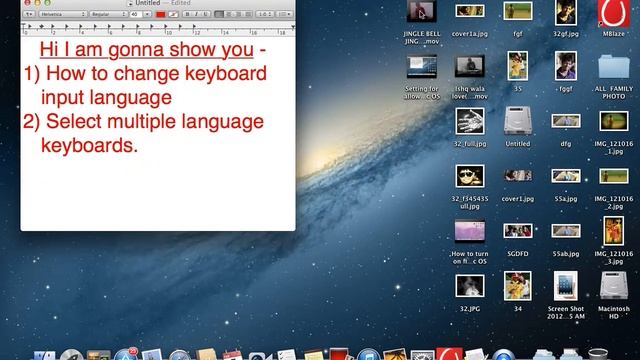Select the 34 desktop image
Screen dimensions: 640x360
click(x=518, y=291)
